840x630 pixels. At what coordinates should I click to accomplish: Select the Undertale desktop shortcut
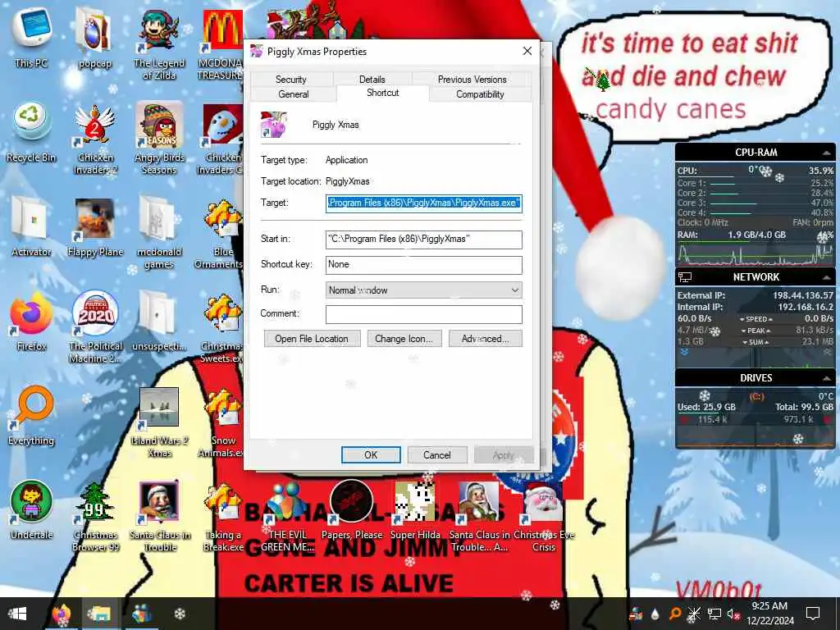pyautogui.click(x=31, y=509)
